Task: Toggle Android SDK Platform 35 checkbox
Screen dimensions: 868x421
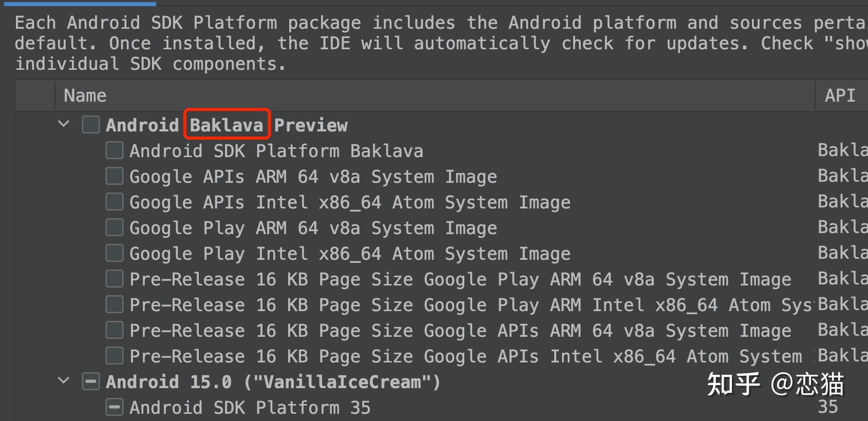Action: [114, 407]
